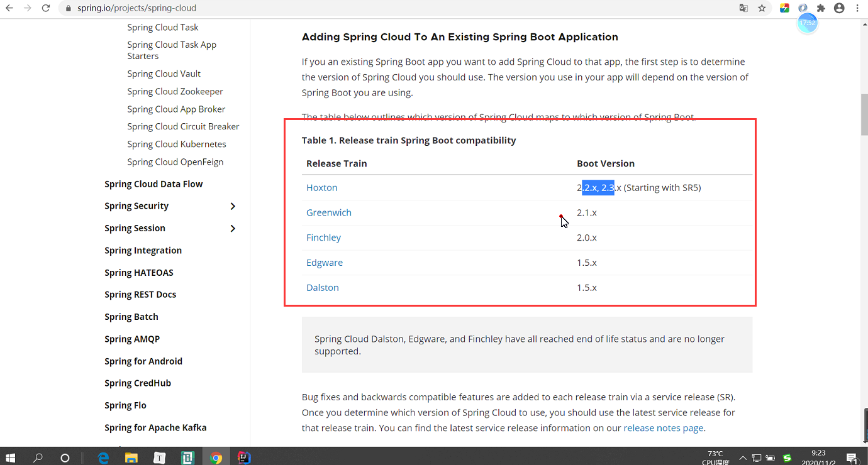The image size is (868, 465).
Task: Switch to Chrome on the taskbar
Action: coord(216,457)
